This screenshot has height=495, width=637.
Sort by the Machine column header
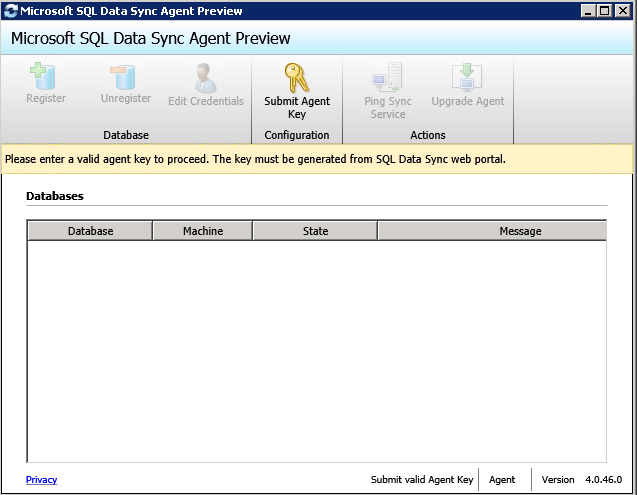coord(203,231)
